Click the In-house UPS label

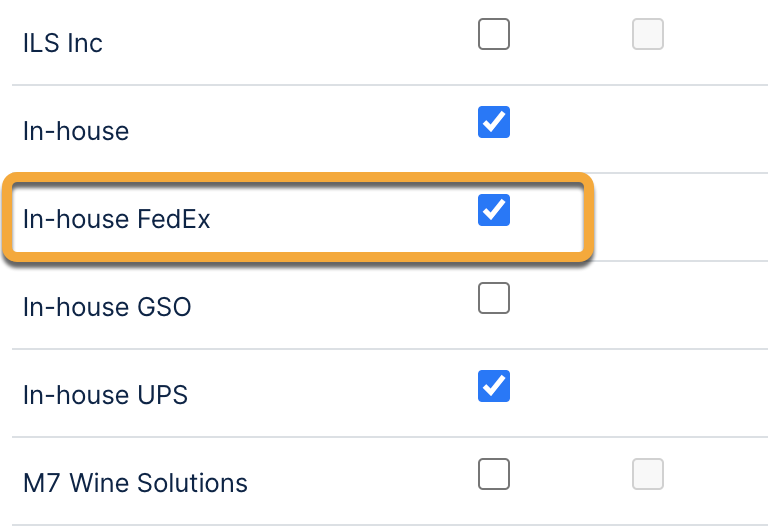click(x=105, y=394)
